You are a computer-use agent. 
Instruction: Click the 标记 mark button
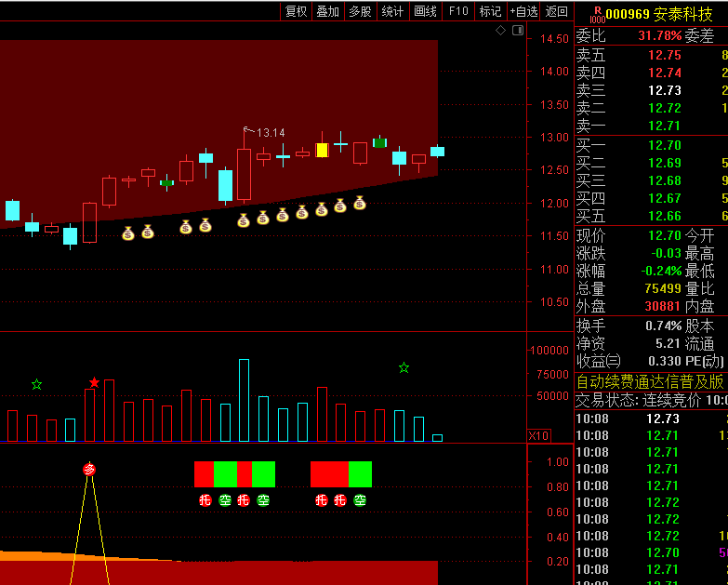(490, 11)
